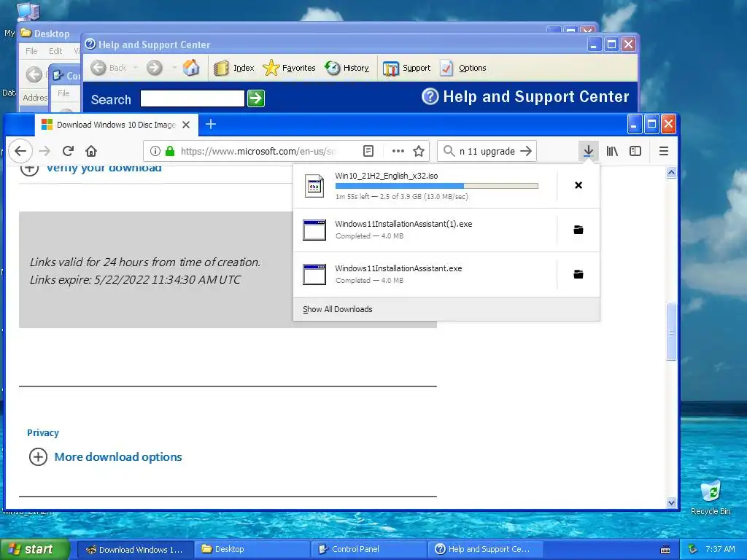The width and height of the screenshot is (747, 560).
Task: Open folder for Windows11InstallationAssistant.exe
Action: click(x=578, y=274)
